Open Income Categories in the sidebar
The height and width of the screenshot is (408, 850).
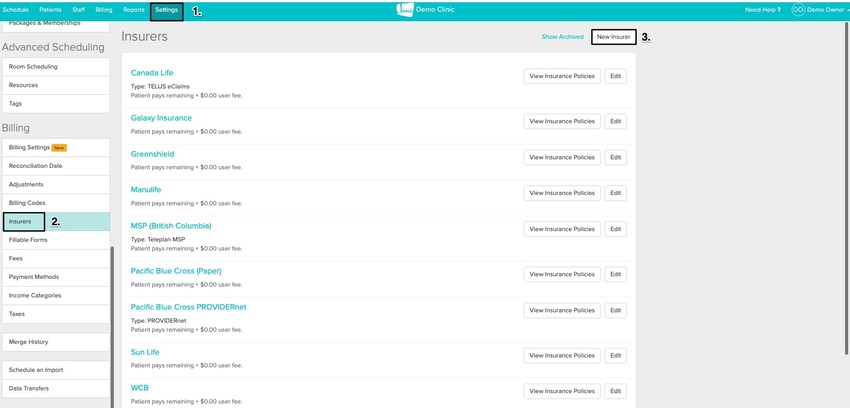pos(55,295)
